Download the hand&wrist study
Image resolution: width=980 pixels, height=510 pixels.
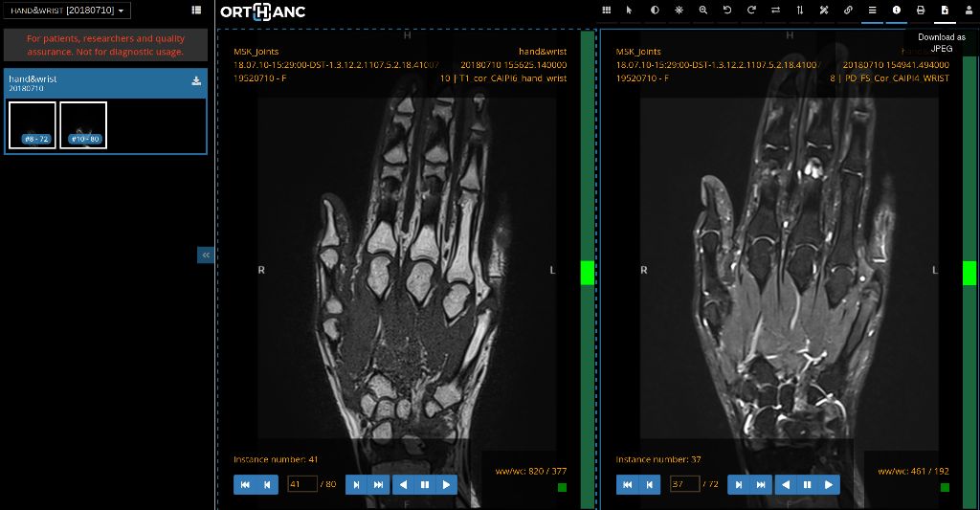click(196, 81)
